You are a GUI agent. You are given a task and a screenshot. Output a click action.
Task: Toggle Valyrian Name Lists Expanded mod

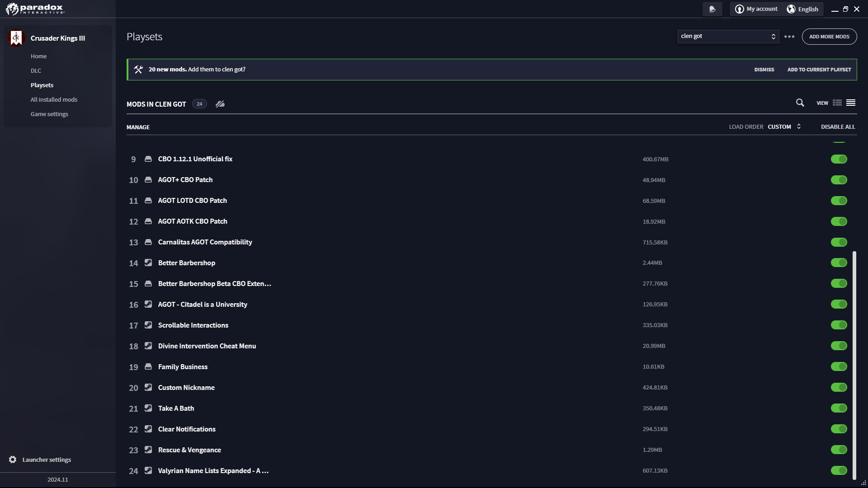(839, 471)
